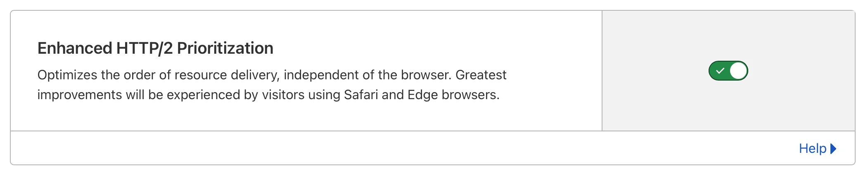The width and height of the screenshot is (868, 176).
Task: Click the phrase resource delivery in the description
Action: (227, 75)
